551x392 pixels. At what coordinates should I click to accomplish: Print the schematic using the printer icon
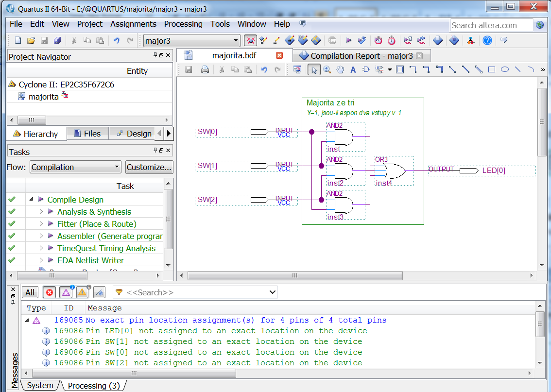(205, 69)
